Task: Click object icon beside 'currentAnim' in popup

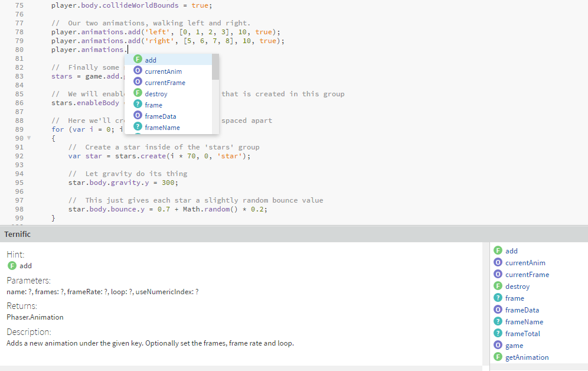Action: point(138,70)
